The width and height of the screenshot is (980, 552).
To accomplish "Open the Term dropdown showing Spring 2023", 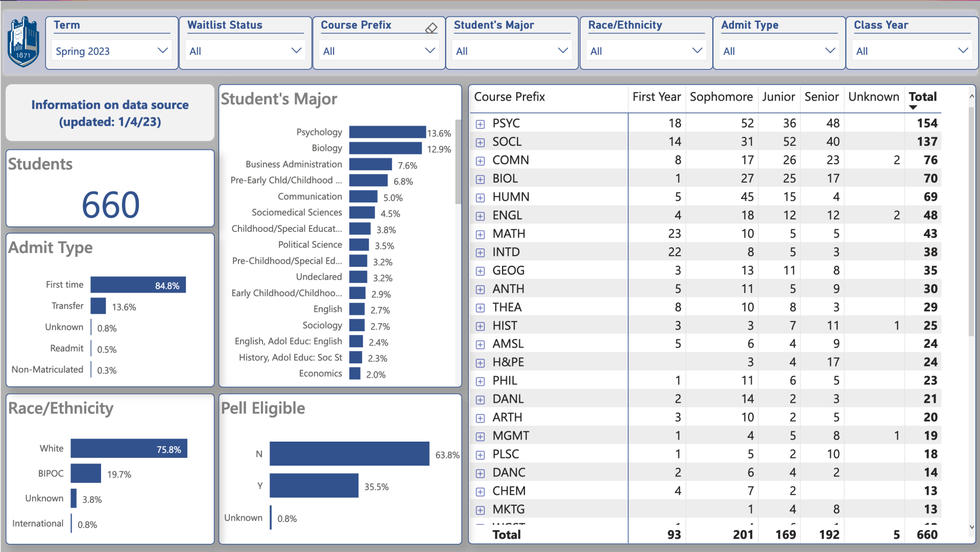I will (111, 51).
